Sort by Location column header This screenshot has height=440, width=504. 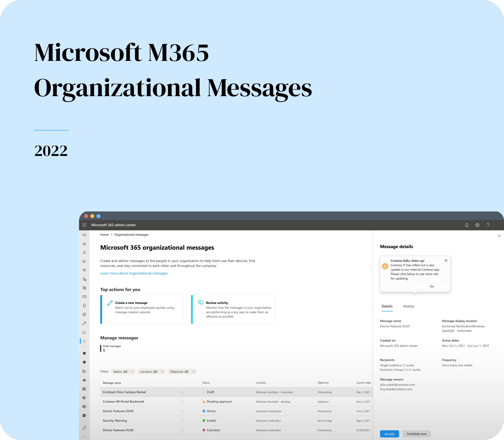[261, 383]
